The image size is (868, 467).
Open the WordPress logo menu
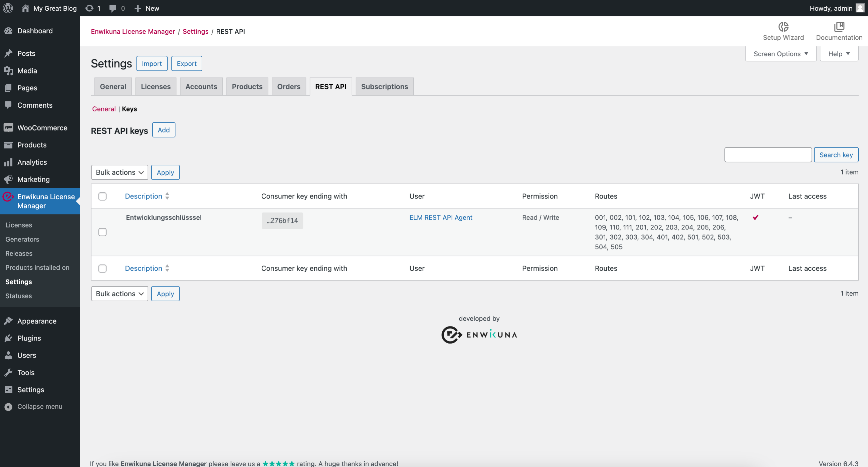(x=8, y=8)
